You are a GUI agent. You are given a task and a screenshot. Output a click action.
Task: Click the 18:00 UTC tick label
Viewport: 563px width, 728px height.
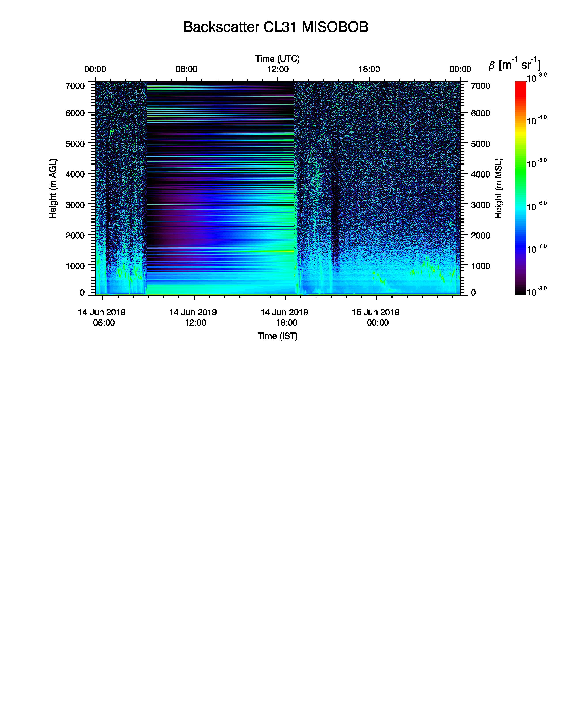(369, 69)
